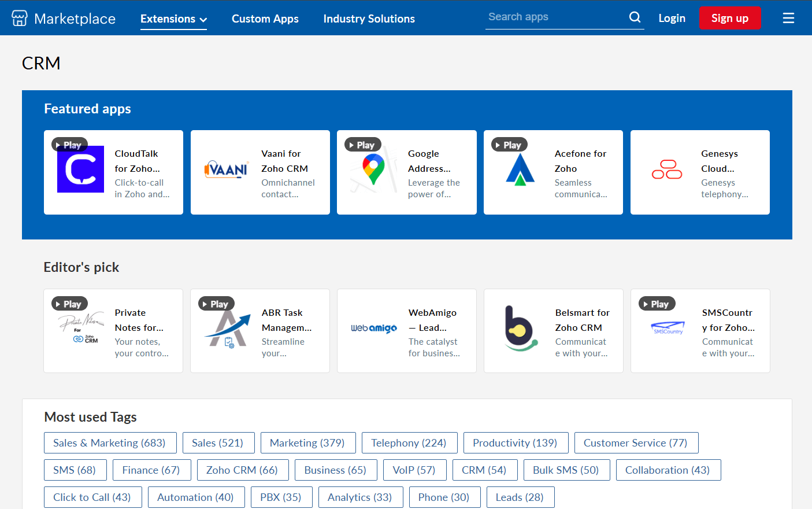Image resolution: width=812 pixels, height=509 pixels.
Task: Open Vaani for Zoho CRM title
Action: tap(284, 161)
